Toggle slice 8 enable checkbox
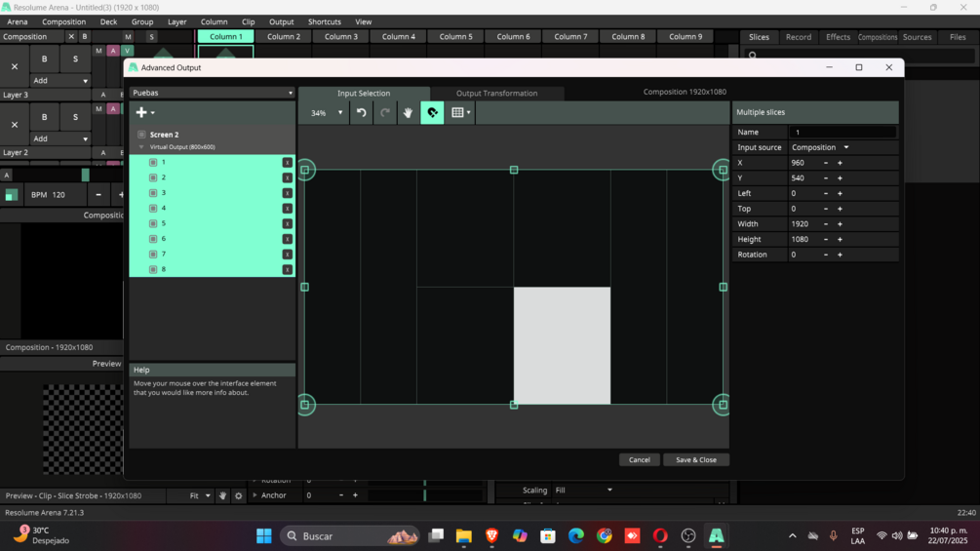 pyautogui.click(x=153, y=269)
